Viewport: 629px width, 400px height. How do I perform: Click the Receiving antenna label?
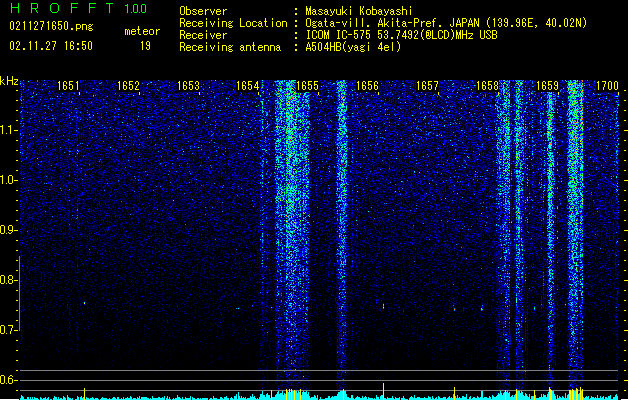[x=230, y=47]
